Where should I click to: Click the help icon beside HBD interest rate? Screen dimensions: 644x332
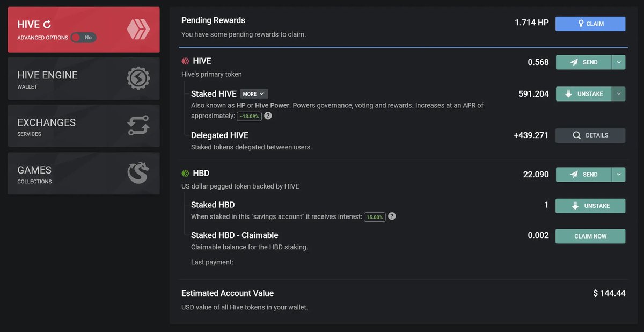coord(392,216)
